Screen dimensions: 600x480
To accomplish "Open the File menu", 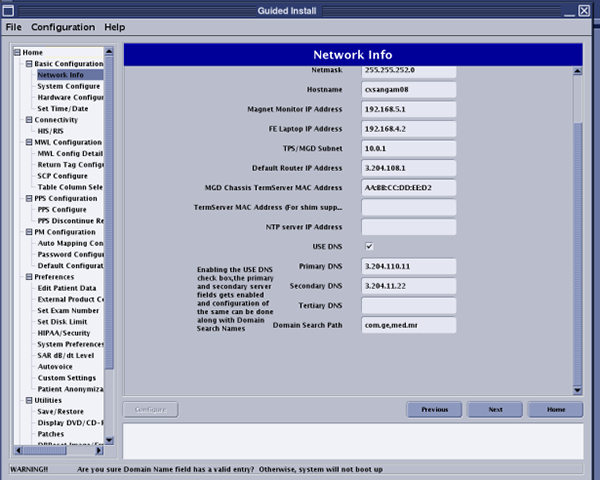I will point(13,27).
